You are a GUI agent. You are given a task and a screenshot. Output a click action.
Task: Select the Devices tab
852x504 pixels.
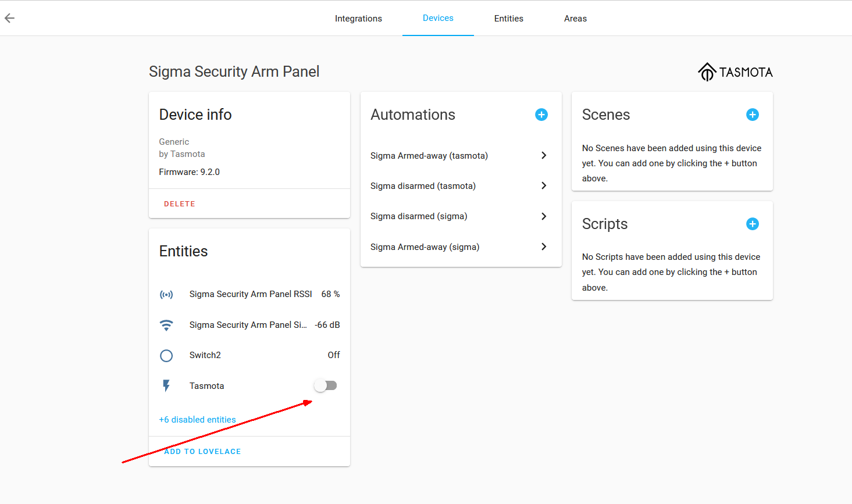point(438,18)
